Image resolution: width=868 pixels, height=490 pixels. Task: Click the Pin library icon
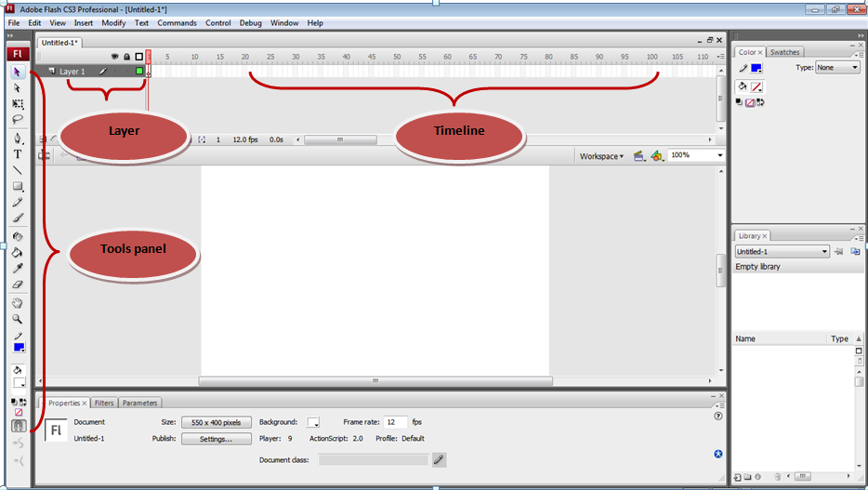point(838,251)
